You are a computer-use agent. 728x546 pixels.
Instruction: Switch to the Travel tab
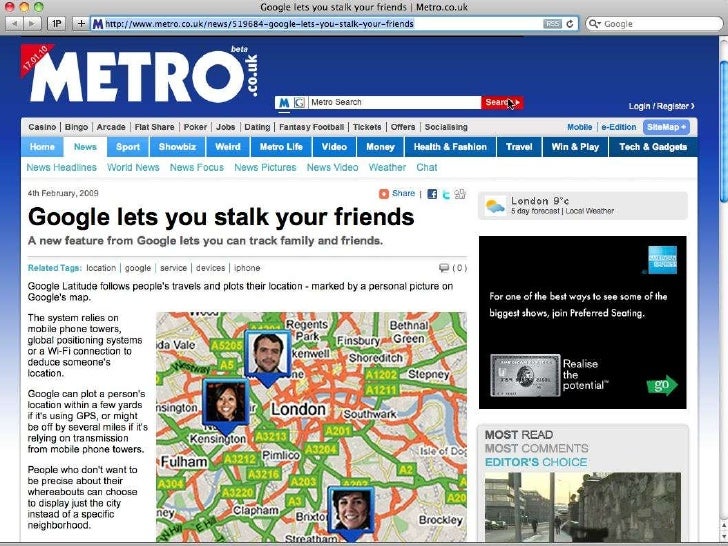click(x=519, y=147)
